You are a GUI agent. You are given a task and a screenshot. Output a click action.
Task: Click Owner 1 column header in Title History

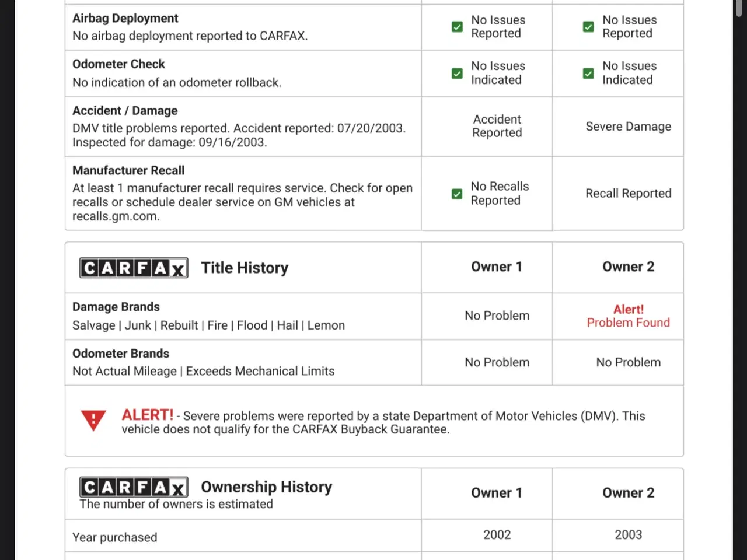(x=497, y=267)
